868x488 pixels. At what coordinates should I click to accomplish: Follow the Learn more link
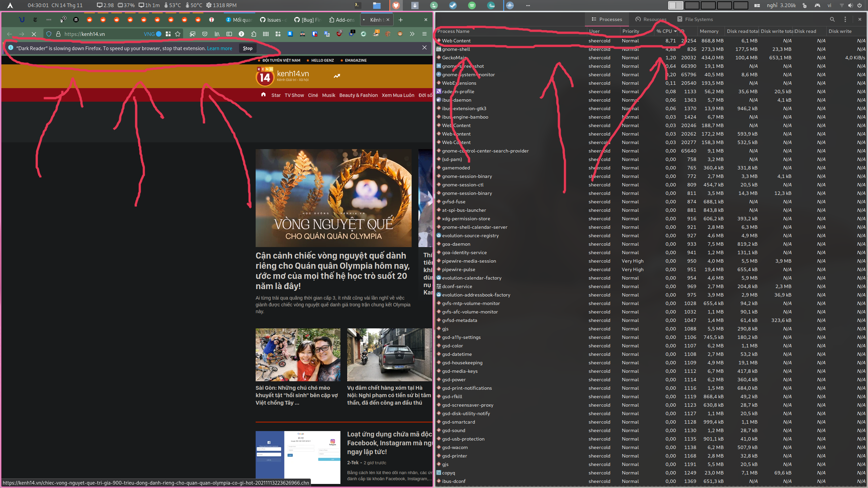(220, 48)
